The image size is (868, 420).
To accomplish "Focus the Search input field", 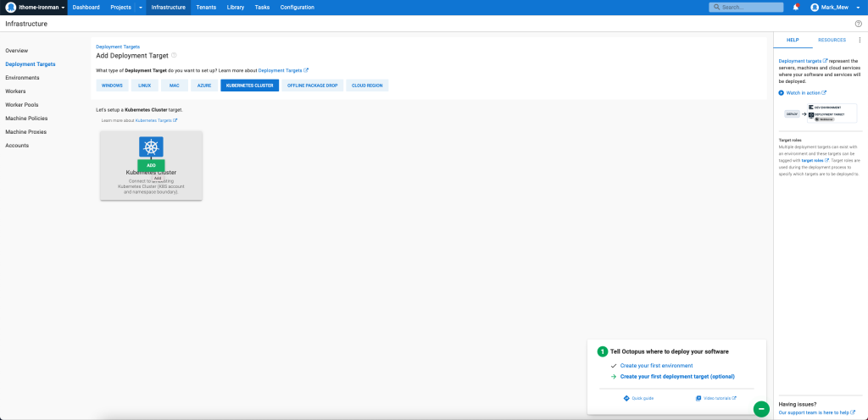I will (x=746, y=7).
